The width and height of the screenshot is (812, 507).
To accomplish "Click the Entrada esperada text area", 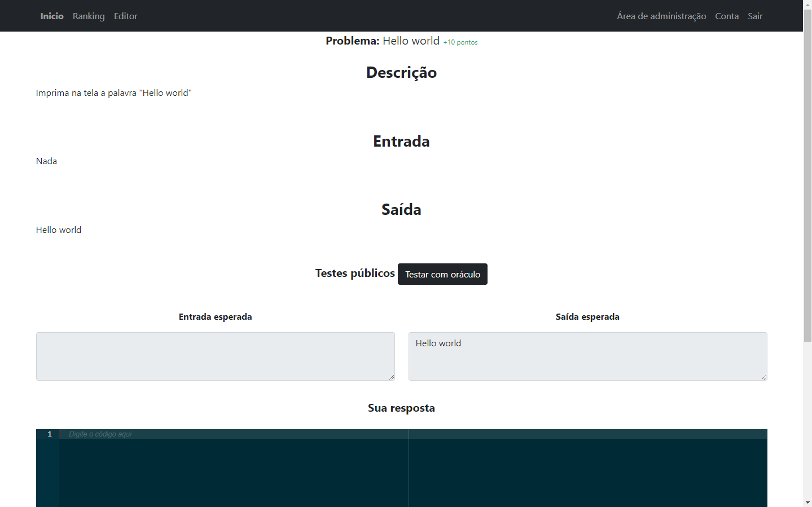I will 216,356.
